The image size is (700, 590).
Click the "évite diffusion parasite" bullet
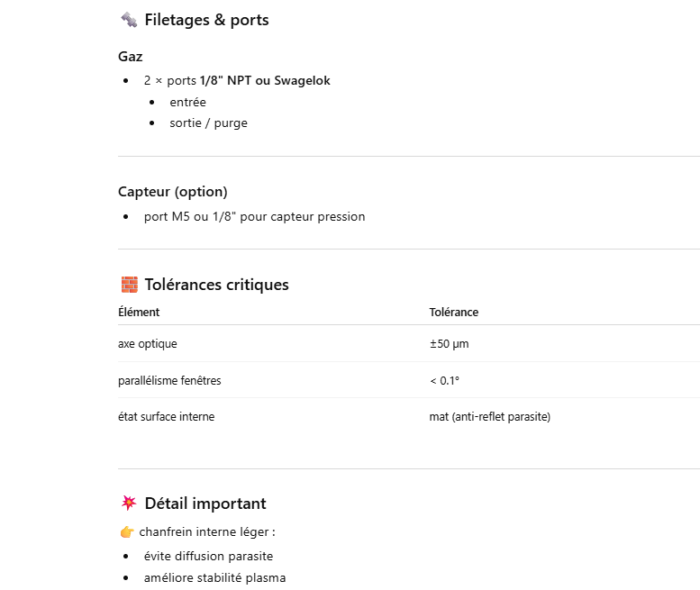(x=208, y=557)
